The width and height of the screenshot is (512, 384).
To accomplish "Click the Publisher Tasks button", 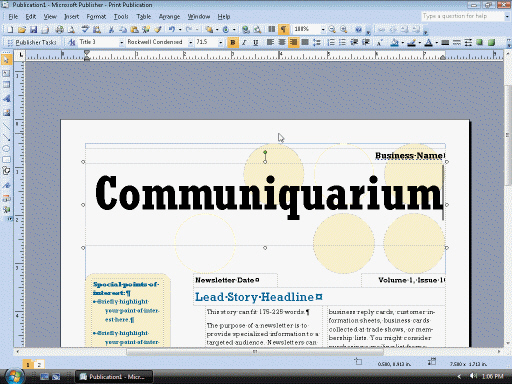I will click(x=32, y=42).
